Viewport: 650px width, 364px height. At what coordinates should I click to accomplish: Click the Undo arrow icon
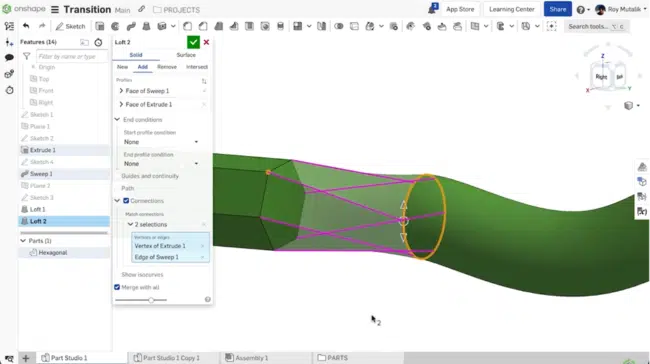point(26,26)
